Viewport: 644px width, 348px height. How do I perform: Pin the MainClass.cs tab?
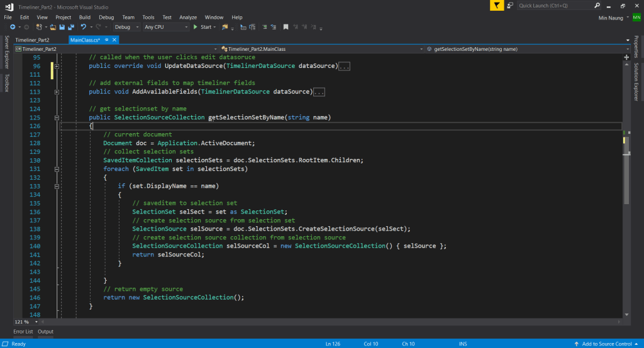[106, 40]
